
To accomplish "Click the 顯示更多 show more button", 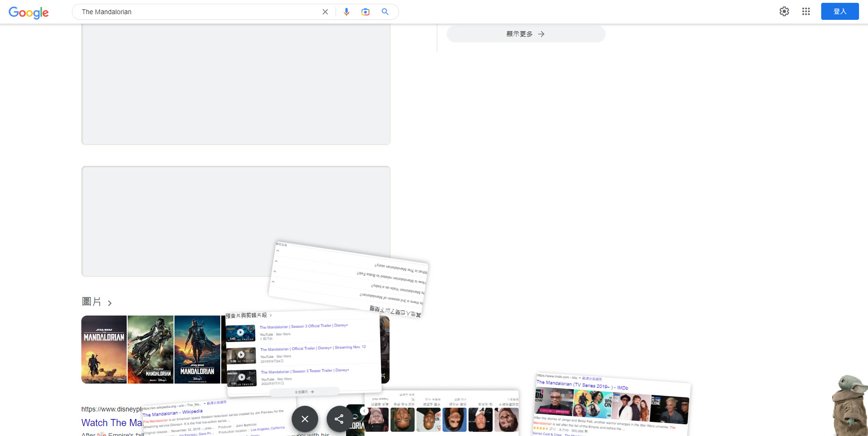I will click(526, 34).
